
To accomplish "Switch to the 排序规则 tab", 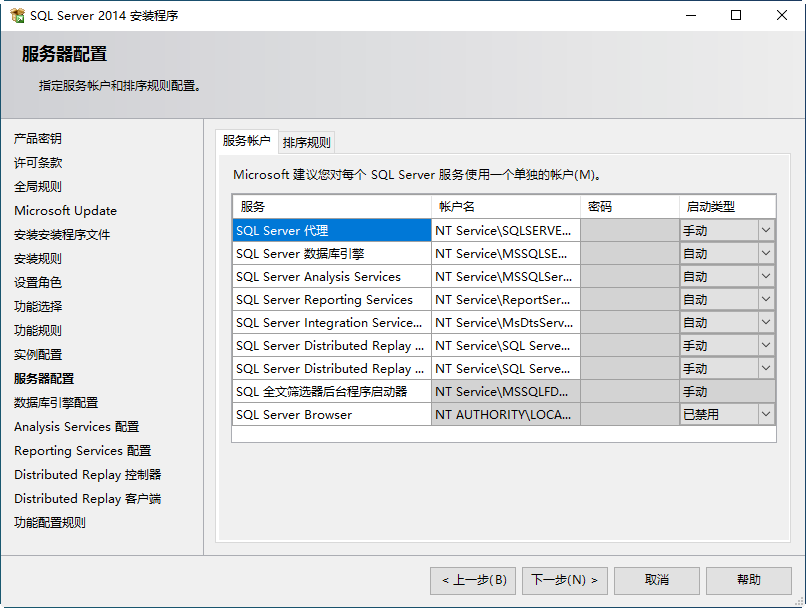I will (x=306, y=142).
